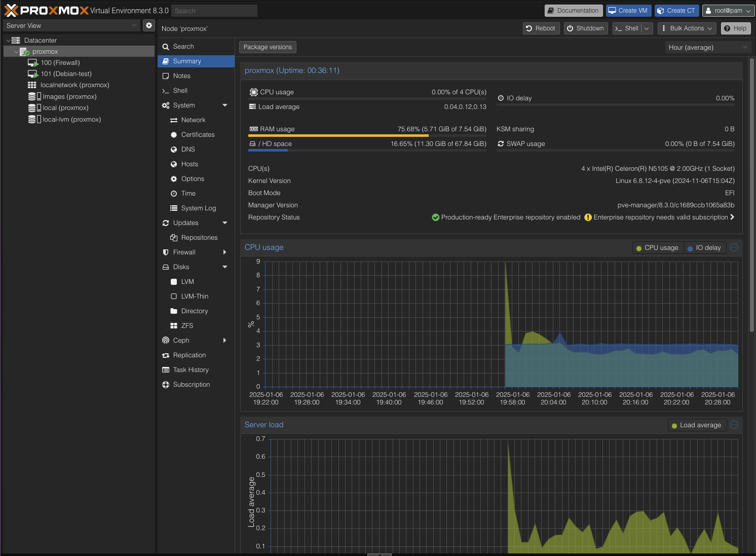Toggle CPU usage series in chart legend
Image resolution: width=756 pixels, height=556 pixels.
658,248
